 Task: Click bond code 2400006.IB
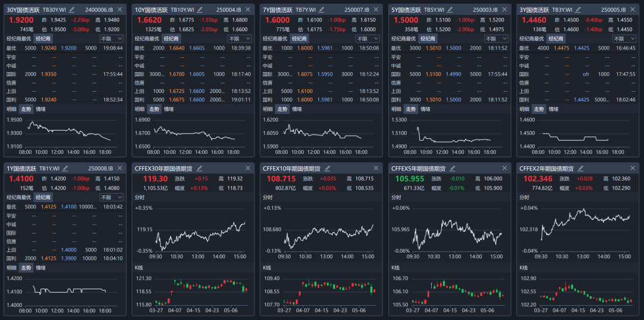pyautogui.click(x=99, y=10)
